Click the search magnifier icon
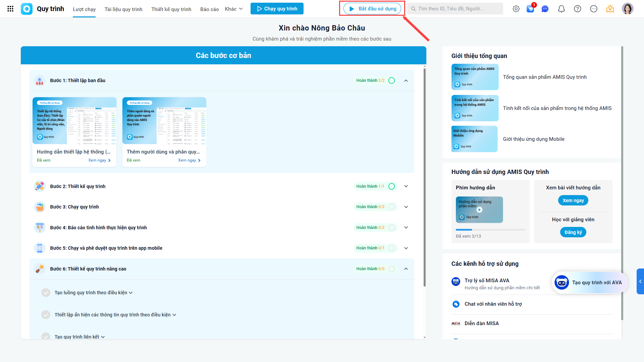644x362 pixels. tap(414, 9)
